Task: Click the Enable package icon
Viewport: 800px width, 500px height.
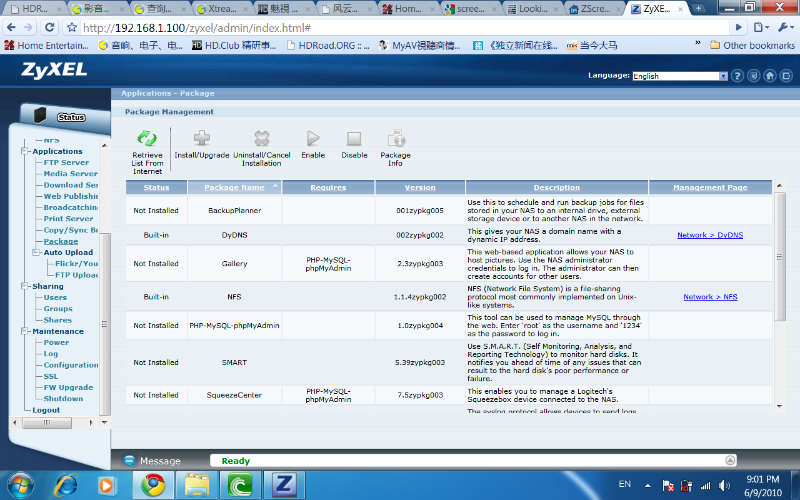Action: 313,139
